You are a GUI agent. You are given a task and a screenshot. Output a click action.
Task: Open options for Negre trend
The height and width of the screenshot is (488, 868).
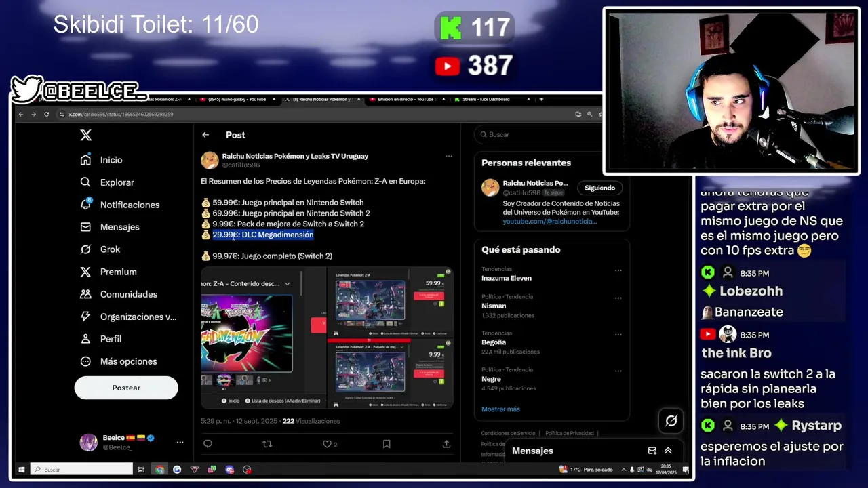point(618,371)
